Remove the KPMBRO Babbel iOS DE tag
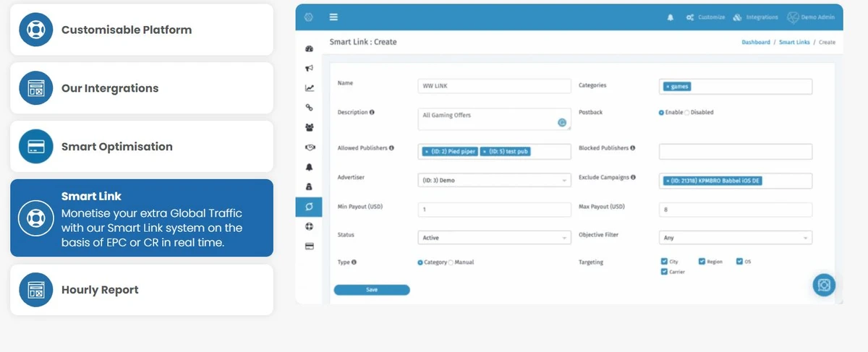868x352 pixels. [x=668, y=181]
